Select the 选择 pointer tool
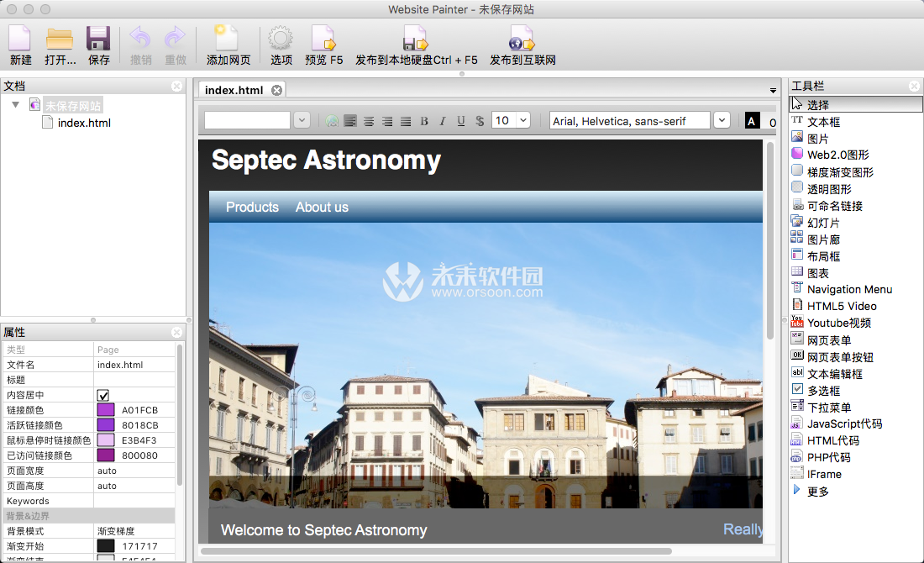 (856, 104)
